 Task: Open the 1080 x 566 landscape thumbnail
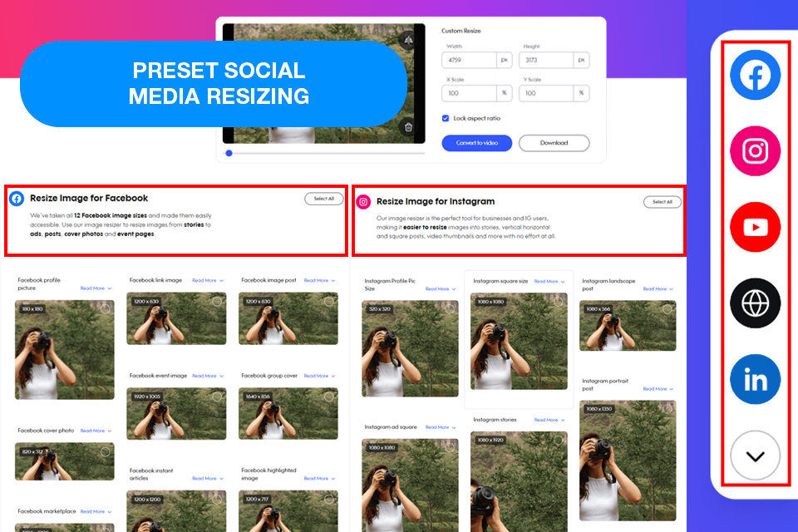tap(628, 326)
